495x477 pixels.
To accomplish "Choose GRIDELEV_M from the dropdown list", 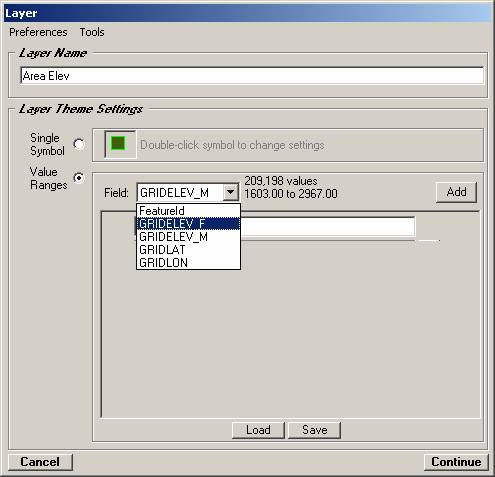I will 188,237.
